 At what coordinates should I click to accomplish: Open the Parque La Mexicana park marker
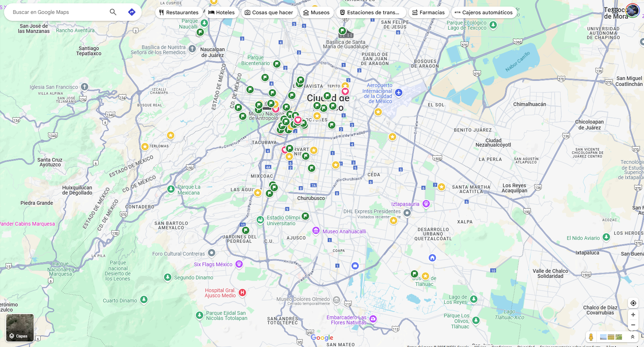coord(171,189)
